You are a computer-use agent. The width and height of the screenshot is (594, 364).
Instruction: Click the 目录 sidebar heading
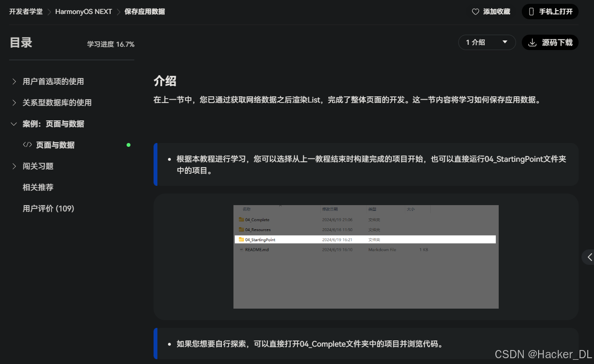coord(21,42)
